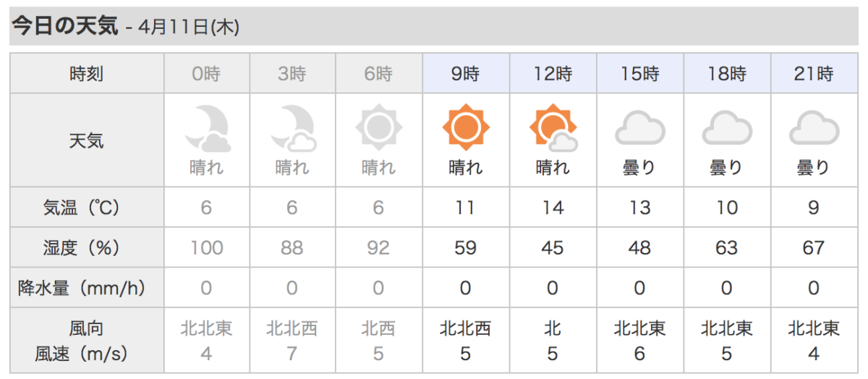Viewport: 868px width, 379px height.
Task: Click the 21時 cloud weather icon
Action: [x=813, y=130]
